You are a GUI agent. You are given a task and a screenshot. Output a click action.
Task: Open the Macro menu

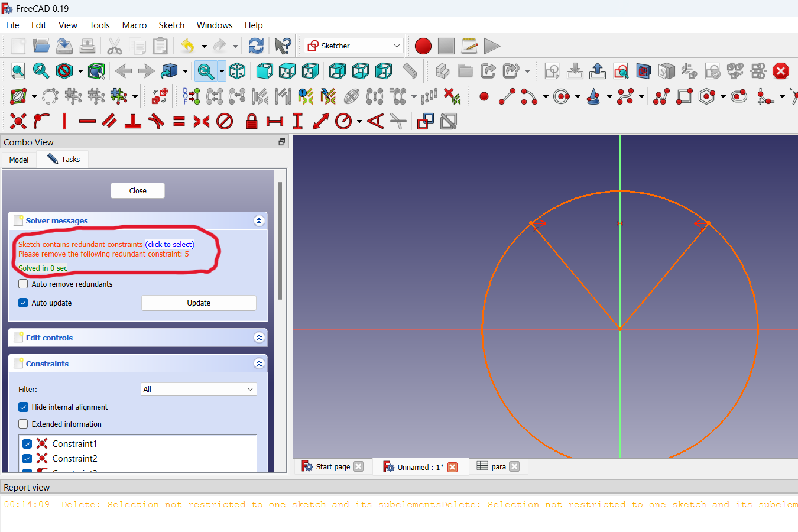tap(134, 25)
